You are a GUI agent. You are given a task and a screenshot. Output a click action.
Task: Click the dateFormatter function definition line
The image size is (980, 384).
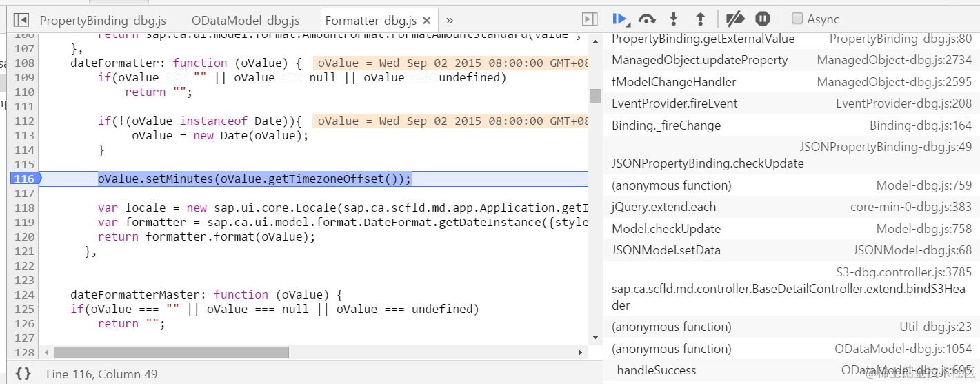pyautogui.click(x=186, y=63)
